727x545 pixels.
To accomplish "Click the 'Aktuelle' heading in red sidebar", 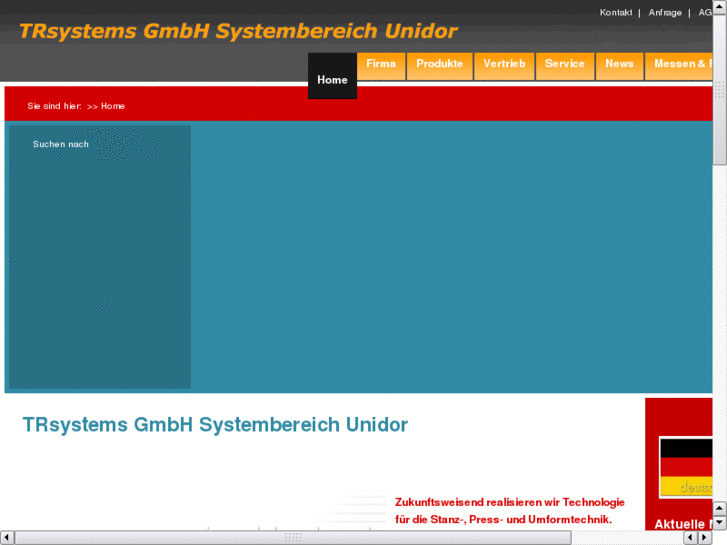I will tap(679, 524).
